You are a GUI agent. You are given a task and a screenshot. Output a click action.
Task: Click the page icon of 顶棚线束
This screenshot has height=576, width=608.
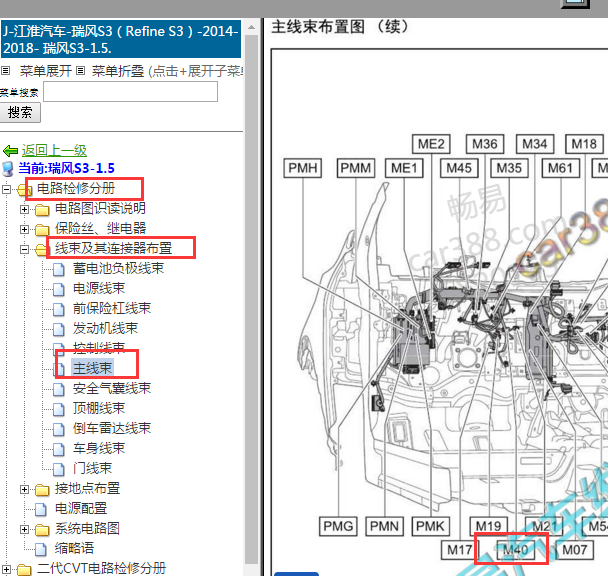(59, 410)
